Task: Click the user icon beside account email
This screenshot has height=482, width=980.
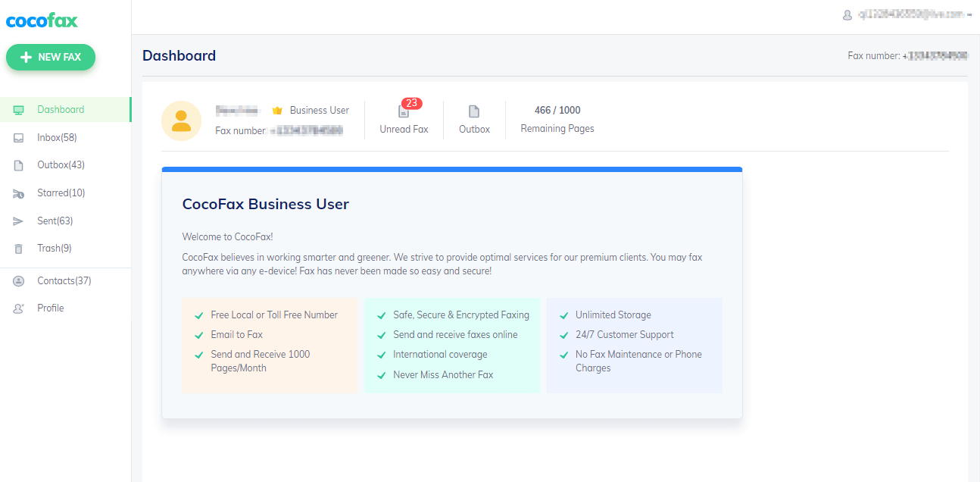Action: [847, 14]
